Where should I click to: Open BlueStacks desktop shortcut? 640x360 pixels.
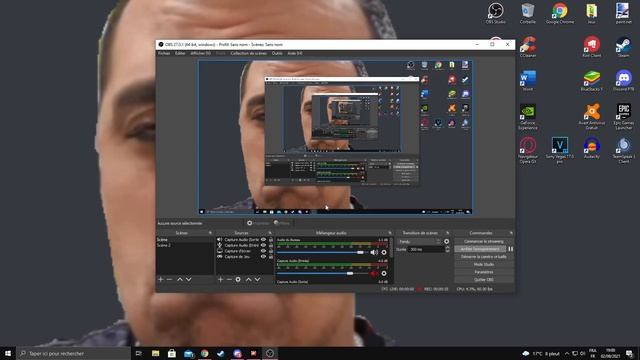(591, 80)
